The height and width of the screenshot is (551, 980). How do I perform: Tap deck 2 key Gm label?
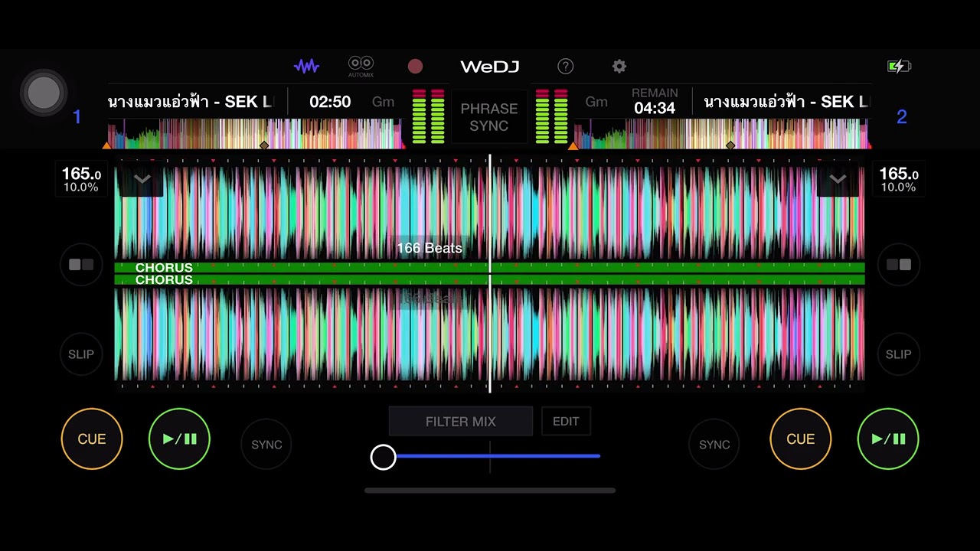pyautogui.click(x=596, y=102)
